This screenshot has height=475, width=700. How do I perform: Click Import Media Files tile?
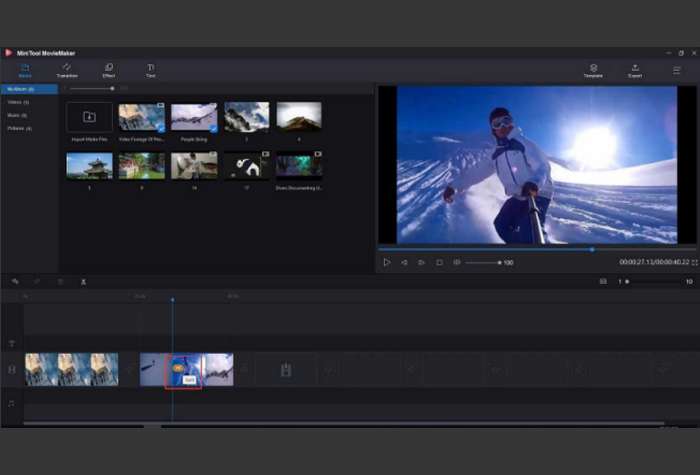click(x=89, y=117)
